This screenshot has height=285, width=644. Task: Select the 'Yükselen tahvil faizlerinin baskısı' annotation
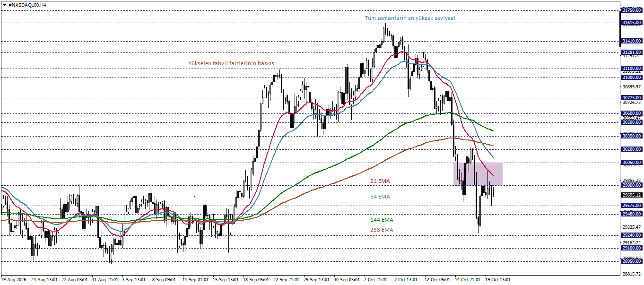tap(232, 63)
